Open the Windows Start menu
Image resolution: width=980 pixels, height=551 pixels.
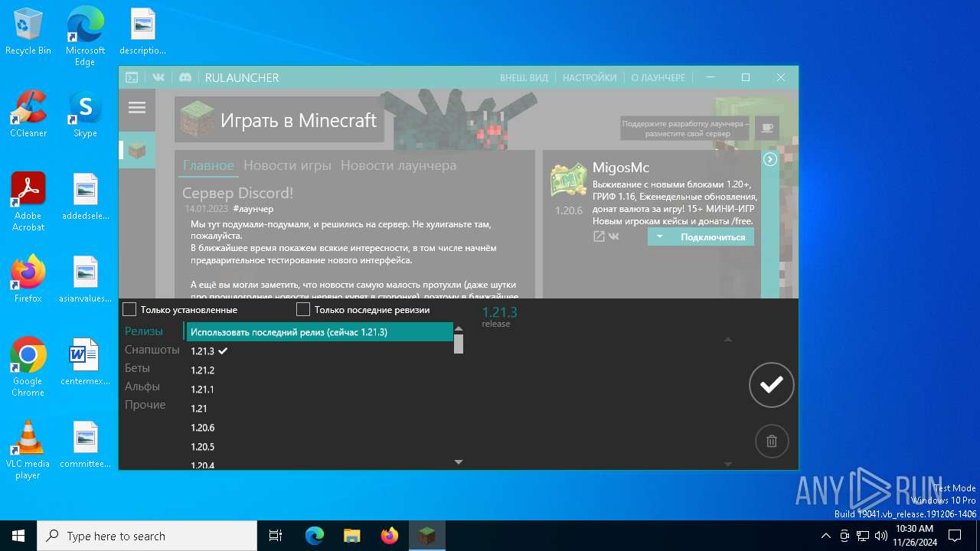[x=18, y=536]
